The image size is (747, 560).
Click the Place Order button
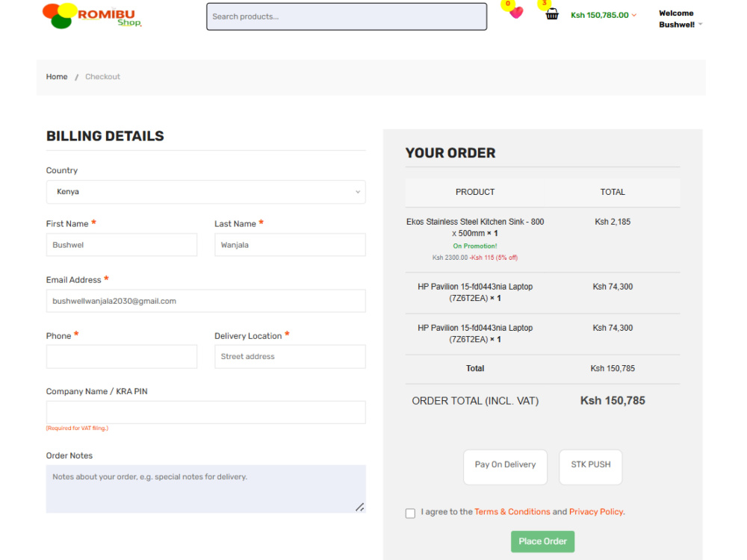coord(542,541)
